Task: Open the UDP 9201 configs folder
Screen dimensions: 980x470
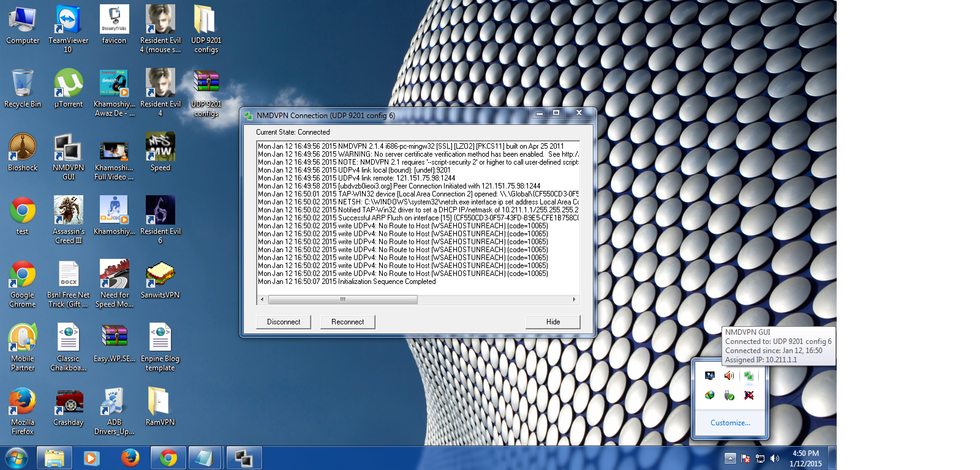Action: tap(206, 28)
